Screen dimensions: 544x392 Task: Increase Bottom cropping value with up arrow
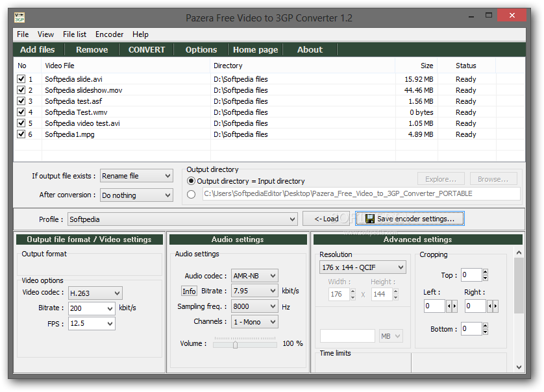[486, 325]
